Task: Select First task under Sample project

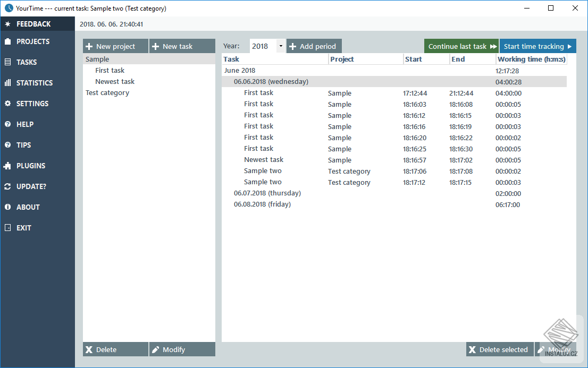Action: click(110, 71)
